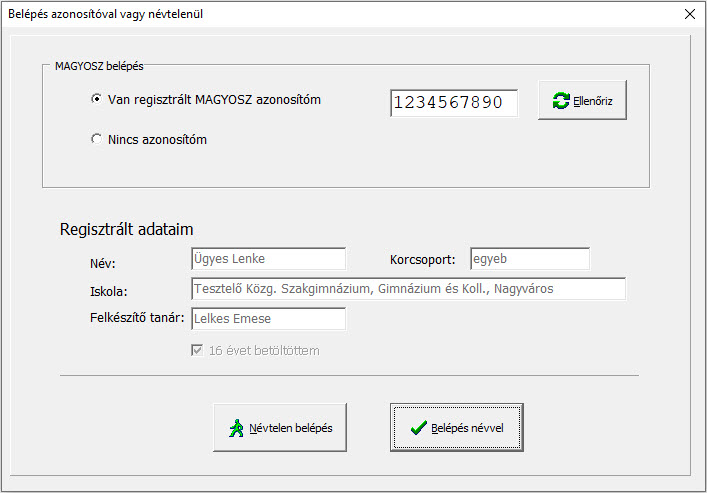707x493 pixels.
Task: Close the Belépés dialog window
Action: click(x=689, y=14)
